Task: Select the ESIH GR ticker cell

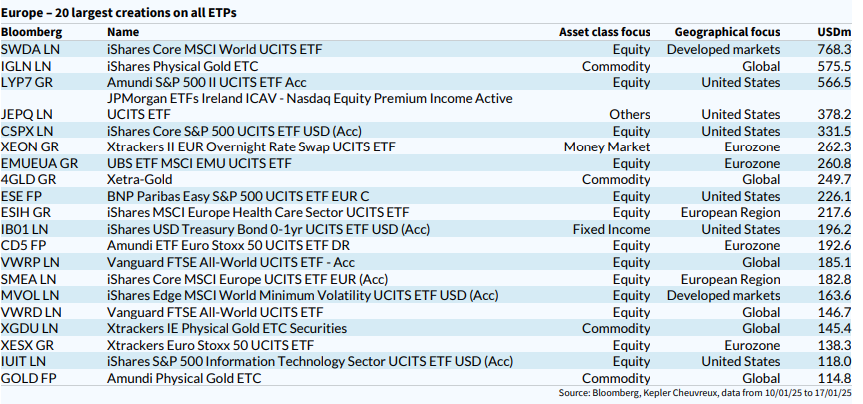Action: tap(26, 213)
